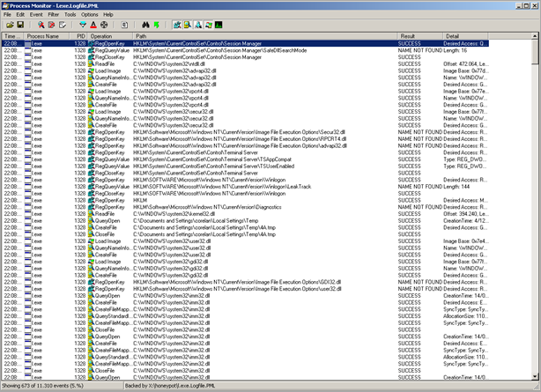Toggle event capture with the magnifier icon
Image resolution: width=541 pixels, height=392 pixels.
pyautogui.click(x=41, y=25)
